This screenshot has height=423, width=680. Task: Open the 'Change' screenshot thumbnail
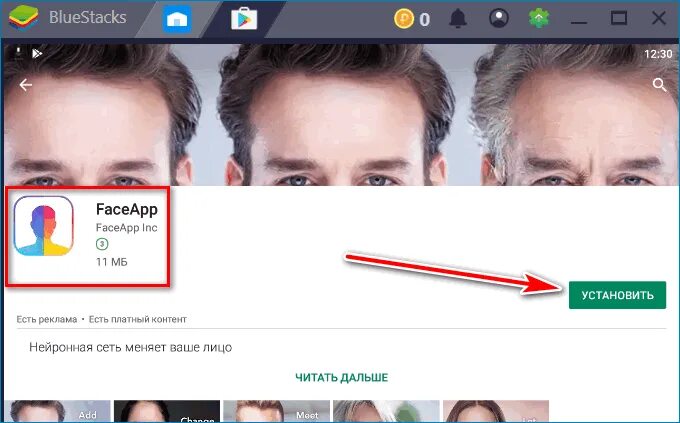(x=167, y=410)
